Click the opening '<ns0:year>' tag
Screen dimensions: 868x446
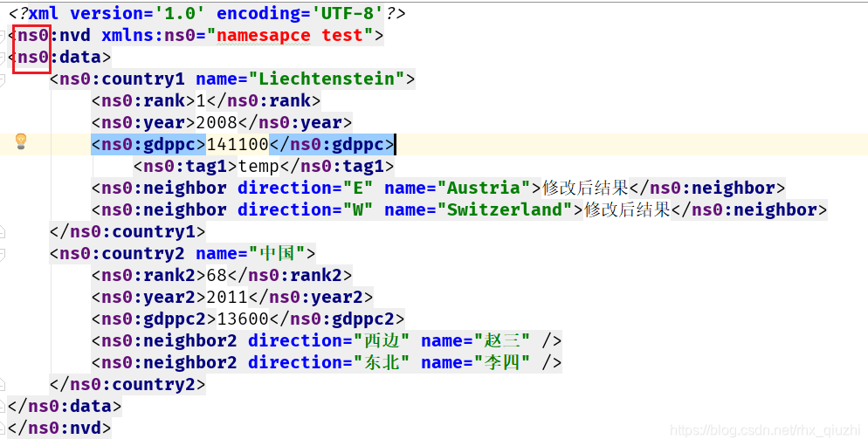(x=143, y=123)
